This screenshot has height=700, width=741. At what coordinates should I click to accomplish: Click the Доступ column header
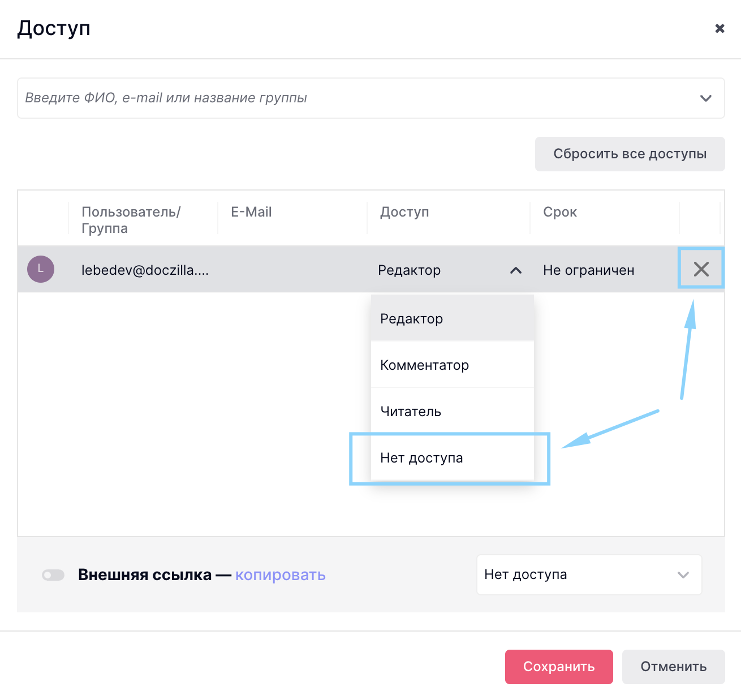(x=404, y=212)
